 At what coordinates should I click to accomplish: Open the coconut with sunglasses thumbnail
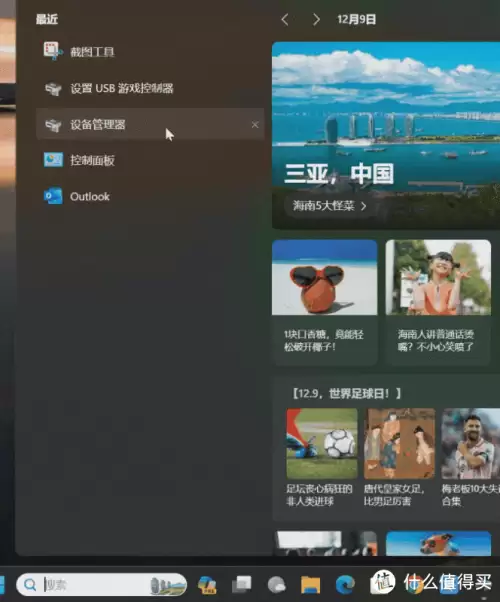click(x=325, y=278)
